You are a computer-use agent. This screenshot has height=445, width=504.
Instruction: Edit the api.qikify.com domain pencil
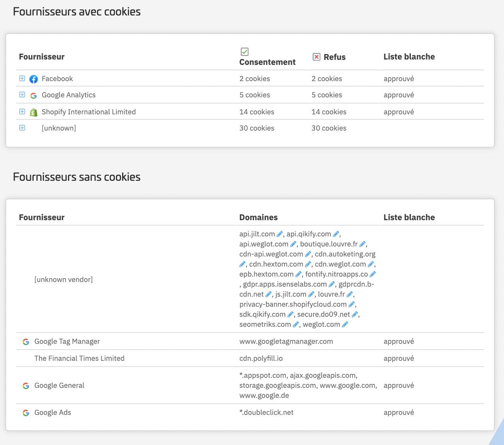(336, 234)
